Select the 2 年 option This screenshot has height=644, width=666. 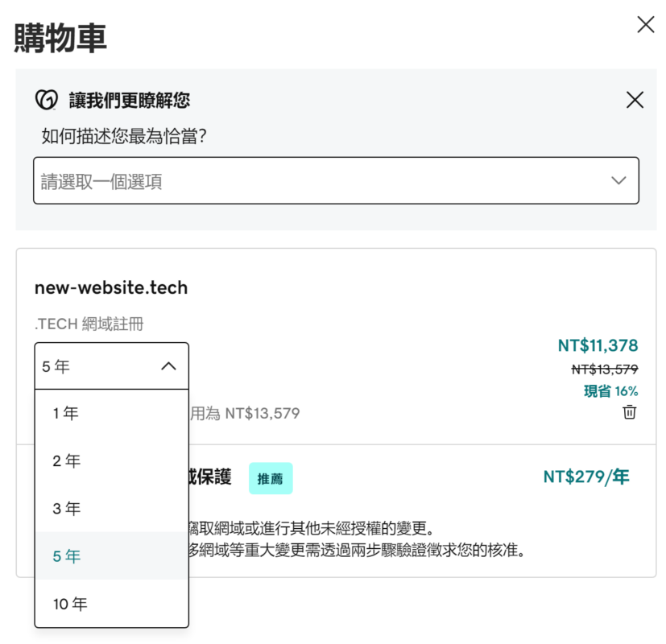coord(112,460)
